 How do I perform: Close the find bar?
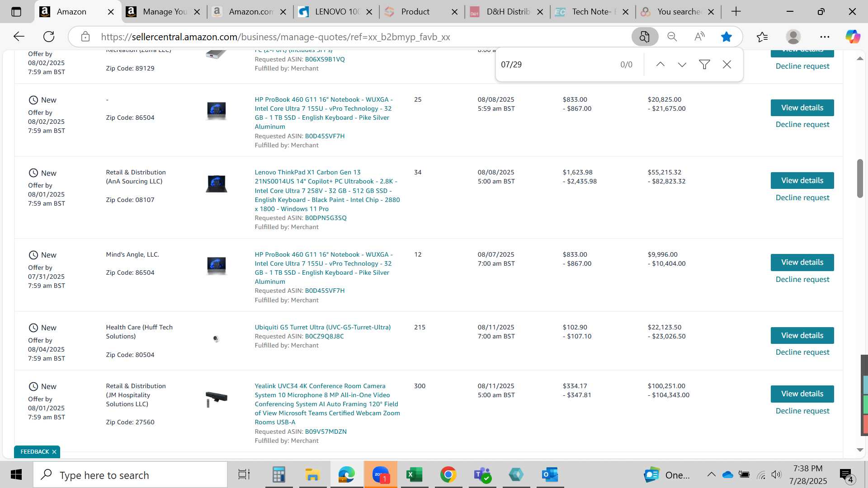point(727,65)
